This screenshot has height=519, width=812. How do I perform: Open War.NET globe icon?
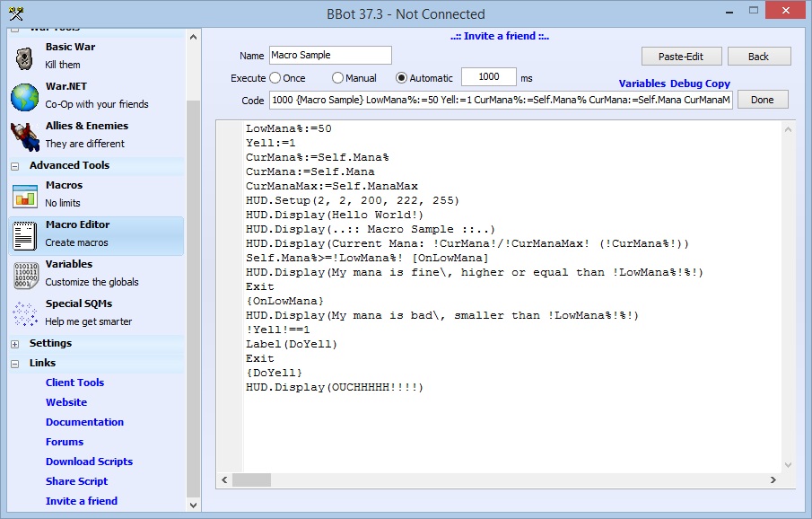(25, 96)
